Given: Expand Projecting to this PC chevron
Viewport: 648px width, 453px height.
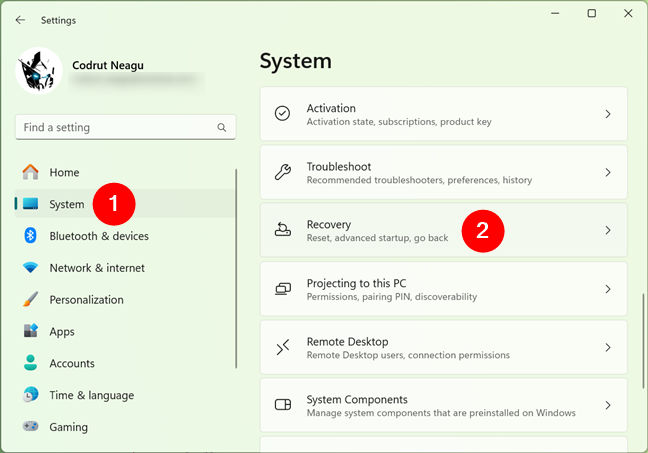Looking at the screenshot, I should click(608, 289).
